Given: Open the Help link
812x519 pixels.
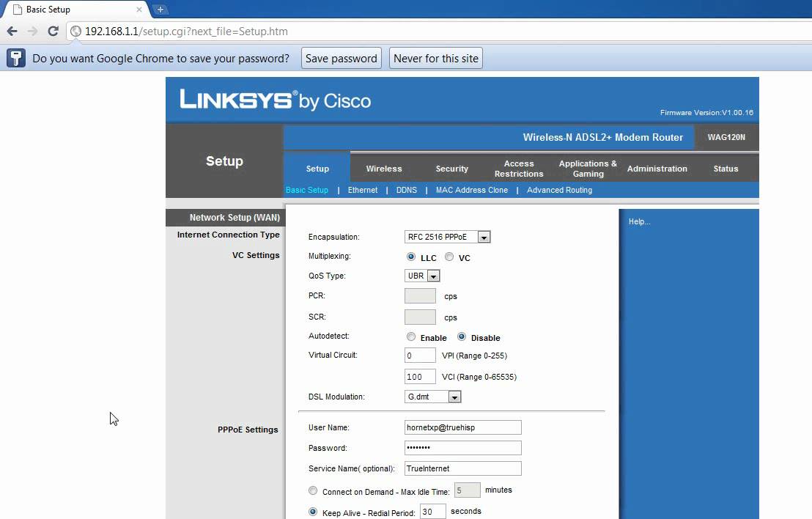Looking at the screenshot, I should point(639,221).
